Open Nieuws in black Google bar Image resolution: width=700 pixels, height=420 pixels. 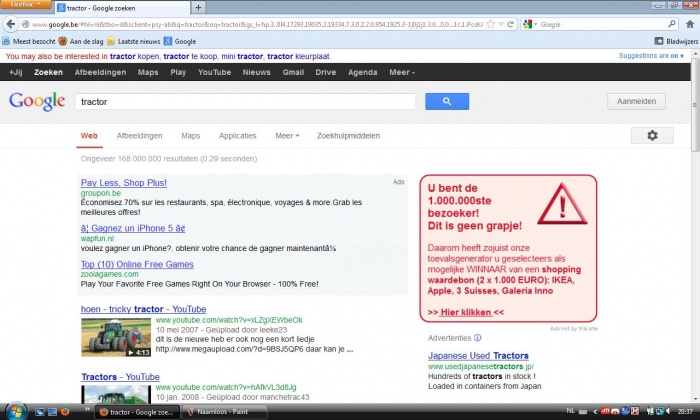coord(257,72)
